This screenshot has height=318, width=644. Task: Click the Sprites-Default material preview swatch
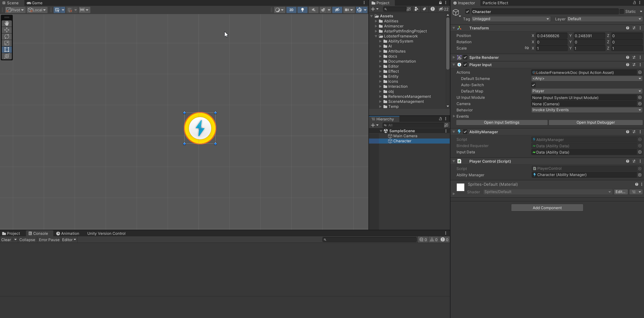pos(460,187)
